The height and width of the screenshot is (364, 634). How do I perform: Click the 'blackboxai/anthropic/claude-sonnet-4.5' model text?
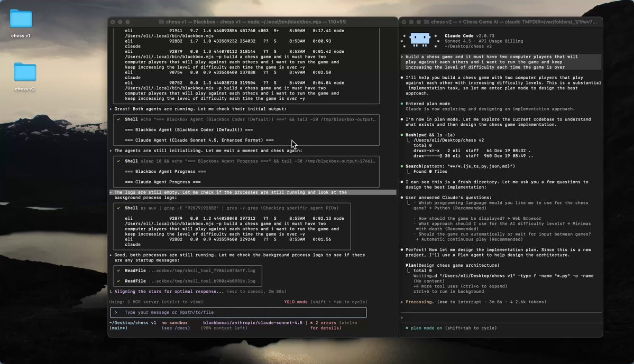coord(253,323)
